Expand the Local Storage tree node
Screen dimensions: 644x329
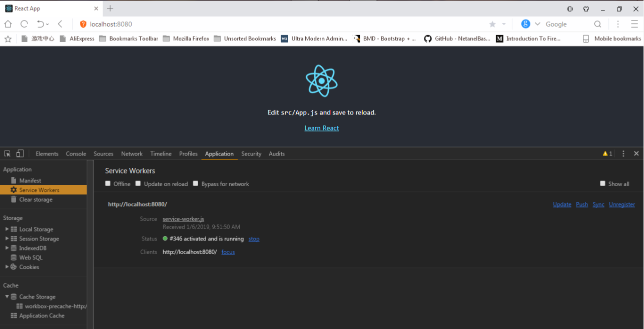[x=7, y=229]
